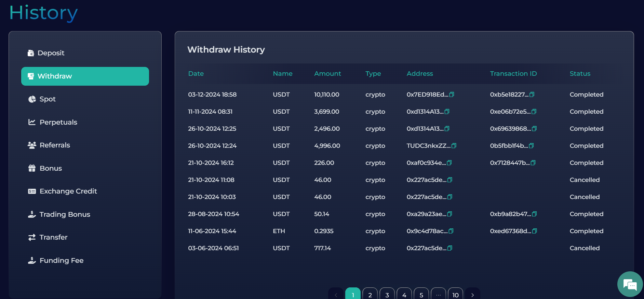Screen dimensions: 644x299
Task: Copy the 0xaf0c934e address
Action: pos(449,163)
